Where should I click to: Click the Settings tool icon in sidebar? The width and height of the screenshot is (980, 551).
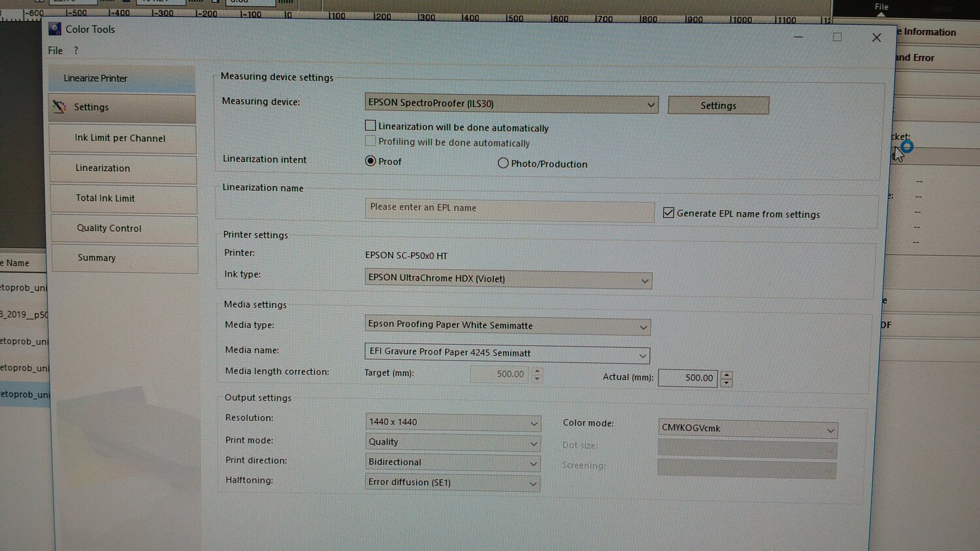(59, 107)
